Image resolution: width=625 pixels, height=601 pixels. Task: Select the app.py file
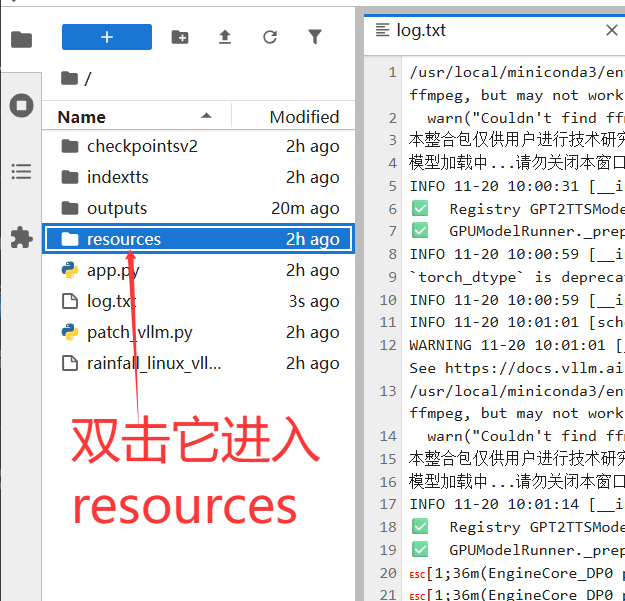point(113,270)
